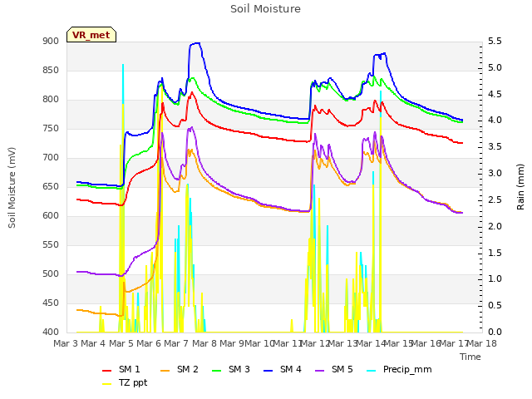Viewport: 532px width, 399px height.
Task: Click the SM 4 peak near Mar 7
Action: (x=195, y=43)
